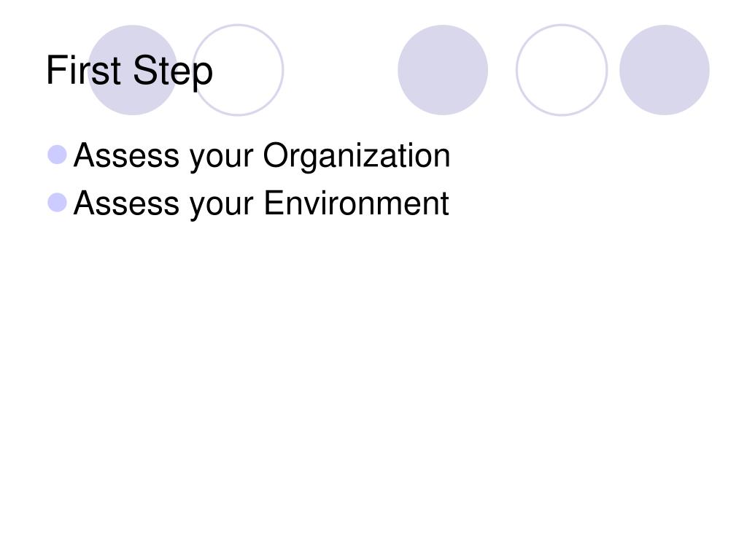Click "Assess" in the Environment bullet line
The width and height of the screenshot is (747, 560).
point(127,203)
